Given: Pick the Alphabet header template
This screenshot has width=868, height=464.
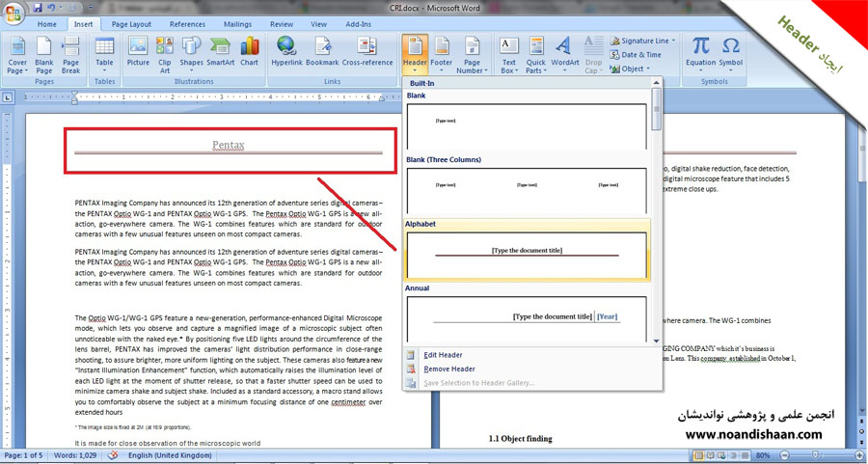Looking at the screenshot, I should (527, 255).
